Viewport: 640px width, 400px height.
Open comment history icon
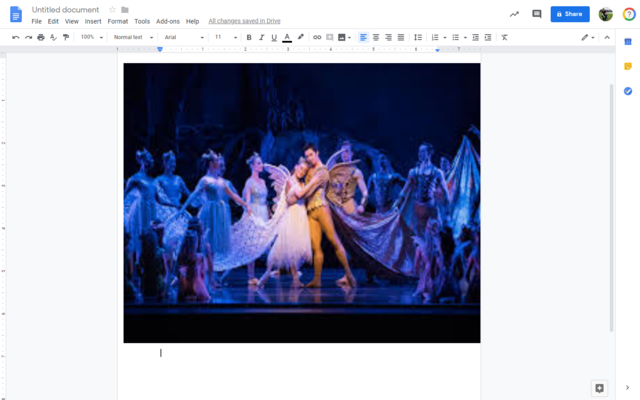tap(537, 14)
